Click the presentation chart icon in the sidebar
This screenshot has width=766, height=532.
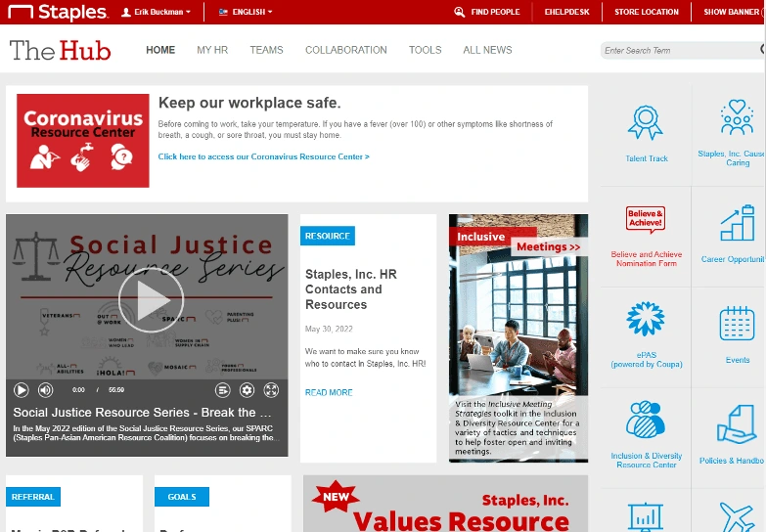(x=646, y=517)
